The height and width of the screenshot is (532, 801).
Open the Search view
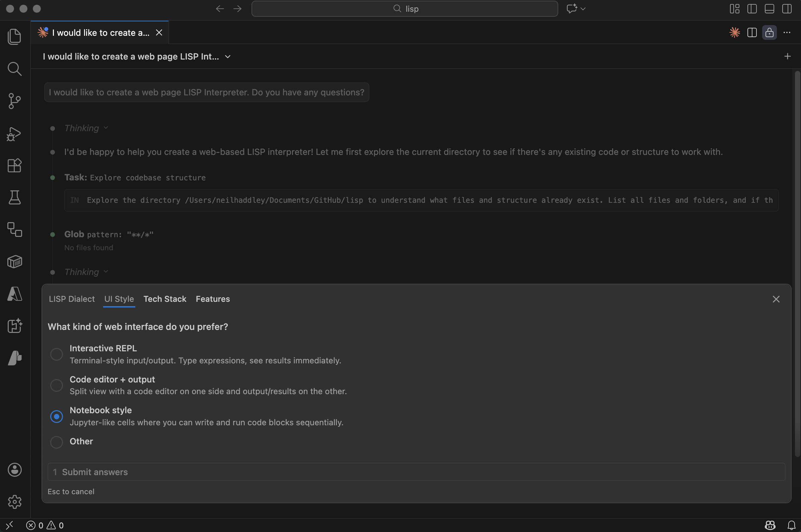pos(14,69)
